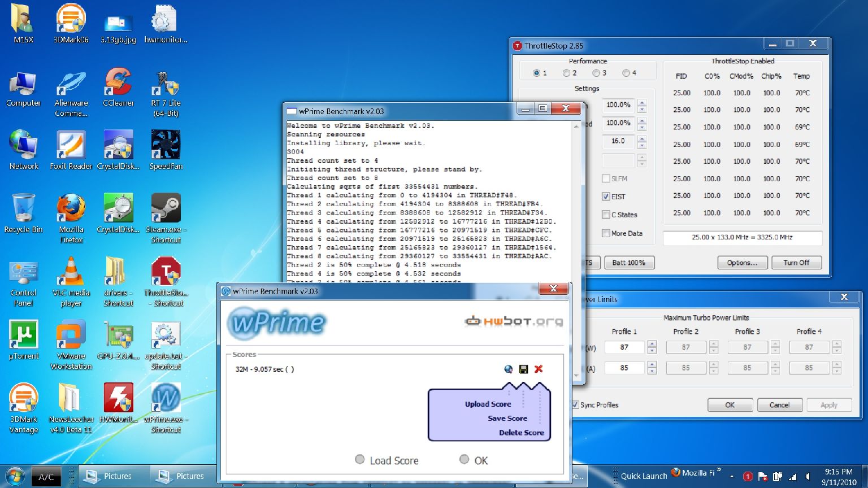Select the OK radio option in wPrime
Viewport: 868px width, 488px height.
click(x=464, y=460)
